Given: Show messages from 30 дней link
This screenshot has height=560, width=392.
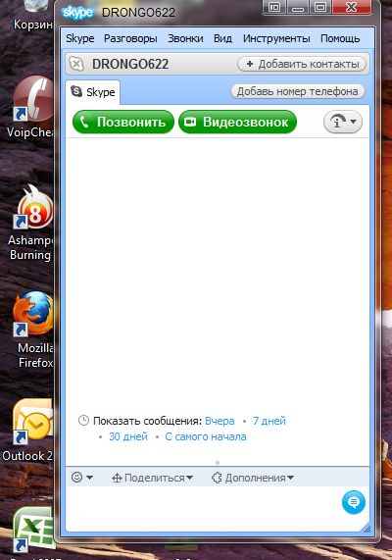Looking at the screenshot, I should tap(128, 436).
